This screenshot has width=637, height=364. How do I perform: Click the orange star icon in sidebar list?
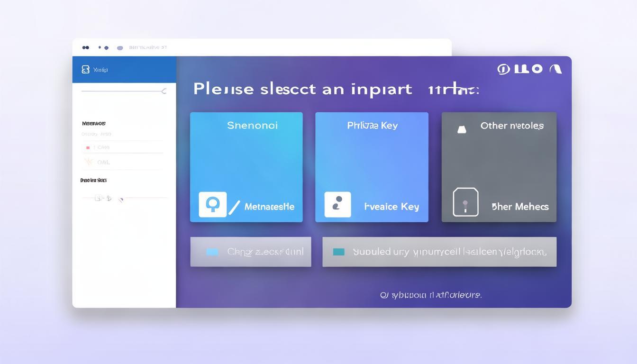(88, 162)
